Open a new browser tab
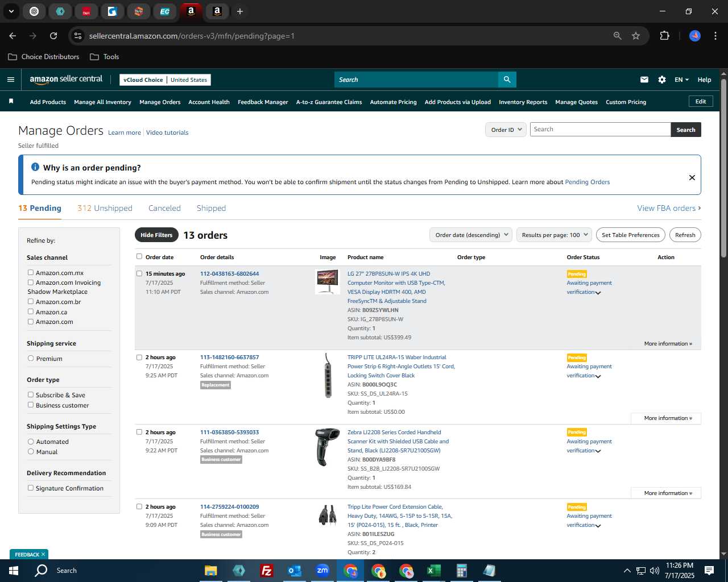Image resolution: width=728 pixels, height=582 pixels. click(x=240, y=11)
